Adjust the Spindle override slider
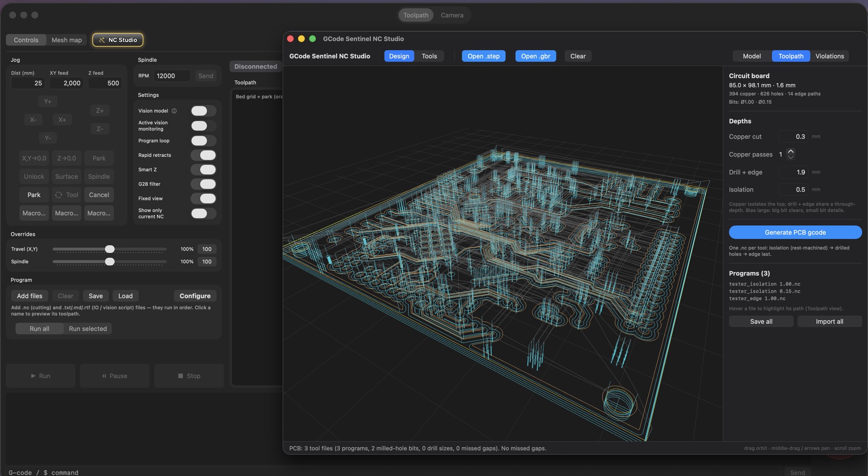Image resolution: width=868 pixels, height=476 pixels. [110, 262]
